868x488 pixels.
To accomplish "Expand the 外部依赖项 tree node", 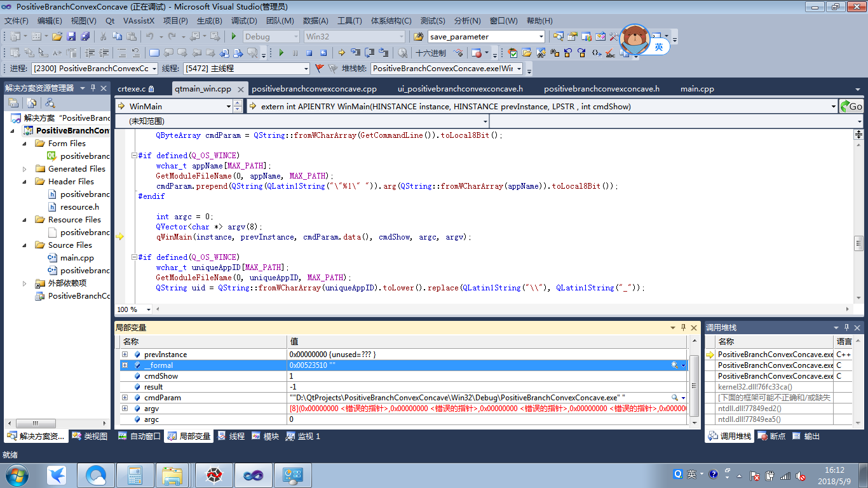I will 25,283.
